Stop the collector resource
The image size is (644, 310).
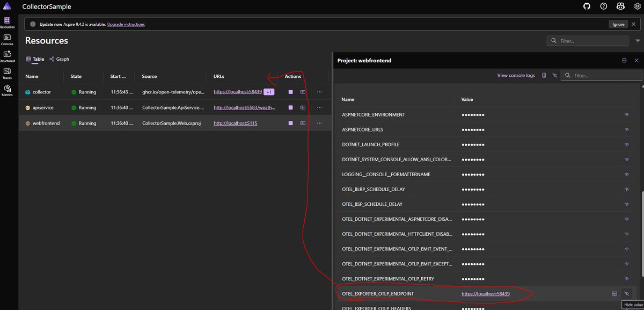point(290,92)
